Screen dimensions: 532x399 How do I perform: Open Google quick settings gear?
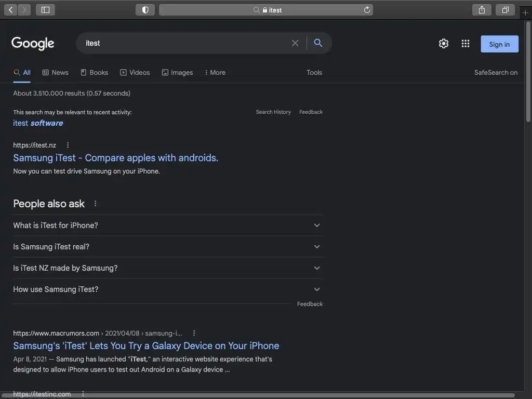444,44
